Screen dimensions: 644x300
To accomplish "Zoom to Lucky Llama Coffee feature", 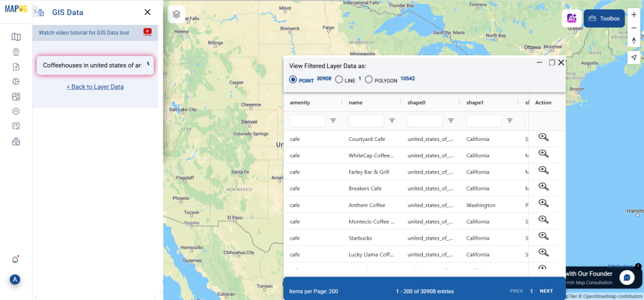I will tap(543, 252).
